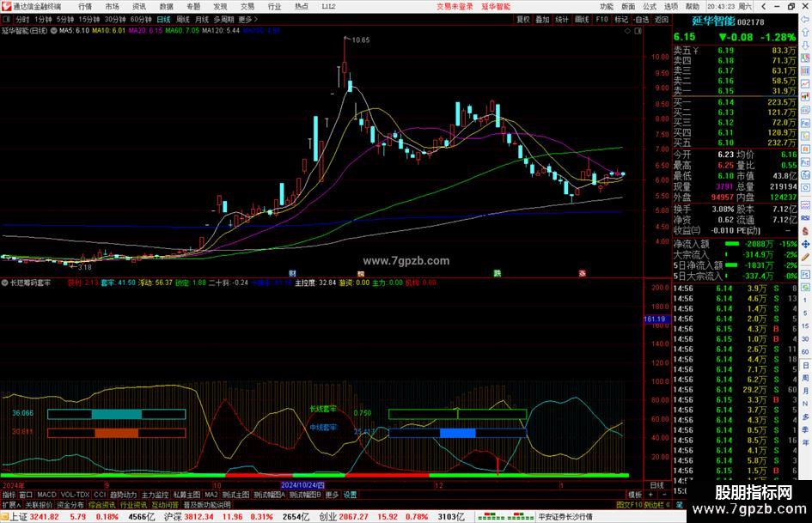Select the 月线 monthly period
Image resolution: width=812 pixels, height=523 pixels.
point(202,20)
